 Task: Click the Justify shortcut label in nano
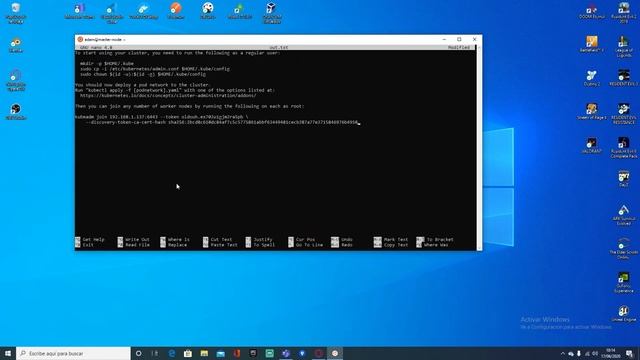(x=263, y=240)
